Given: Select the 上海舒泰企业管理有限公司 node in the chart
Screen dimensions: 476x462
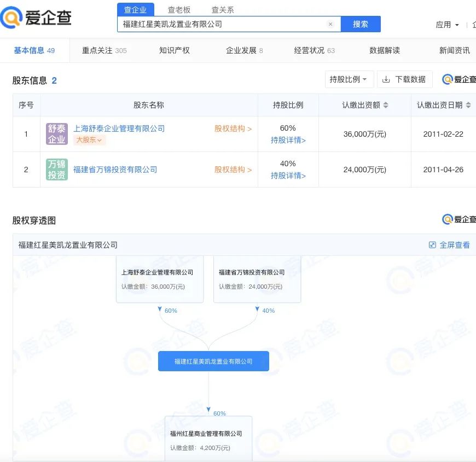Looking at the screenshot, I should click(x=160, y=279).
